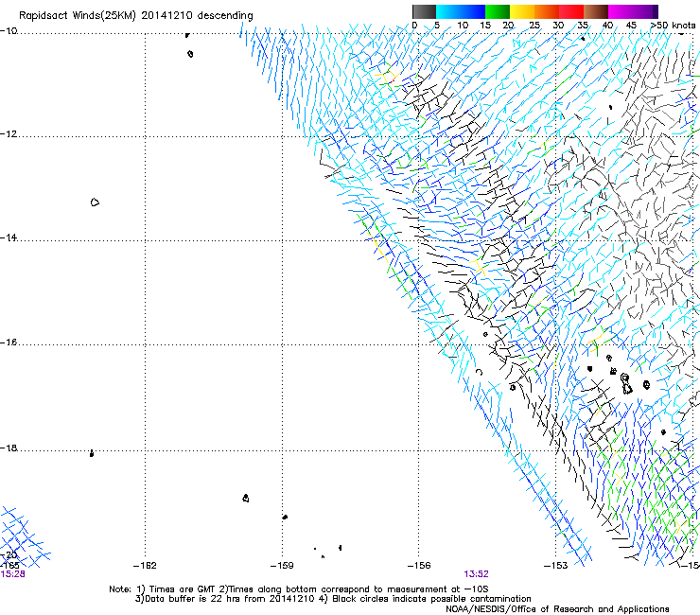Screen dimensions: 700x615
Task: Click the 'Times are GMT' note line
Action: point(299,589)
